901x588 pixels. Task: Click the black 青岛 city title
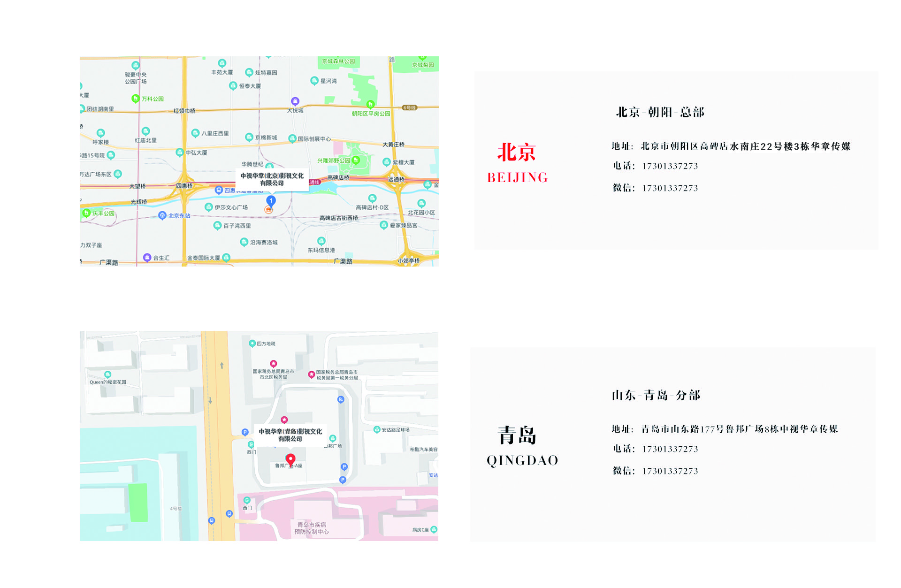[x=517, y=435]
